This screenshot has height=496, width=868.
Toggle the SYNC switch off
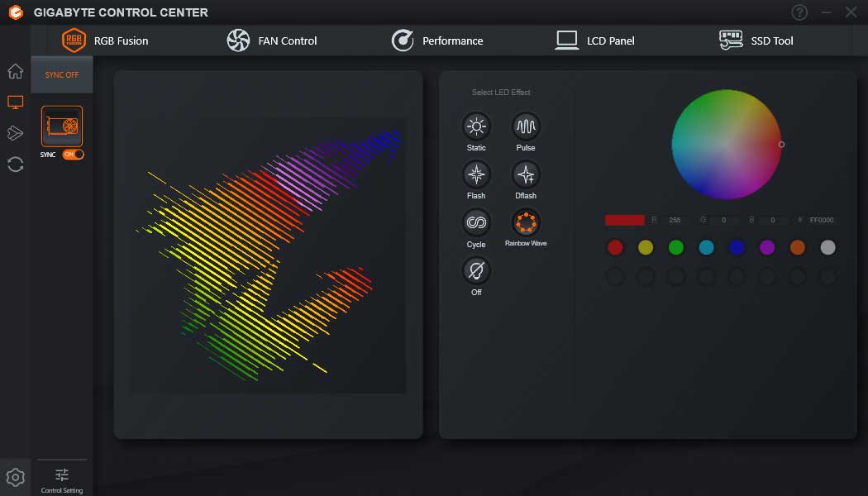point(74,155)
